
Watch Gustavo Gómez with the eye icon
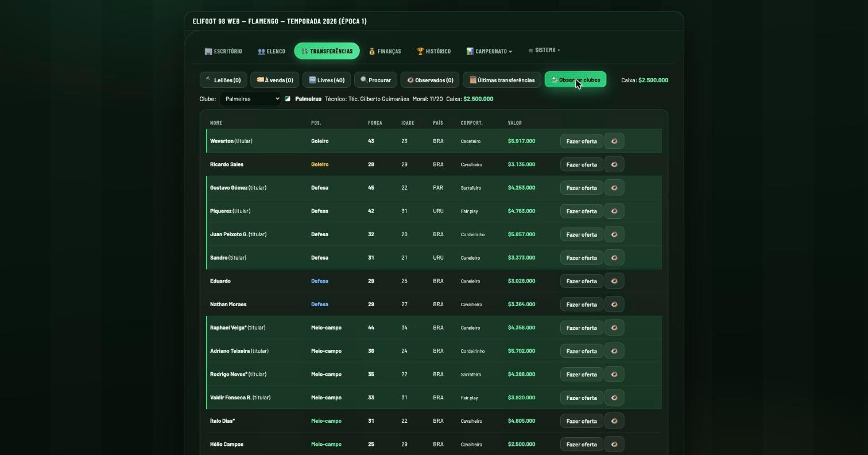614,188
